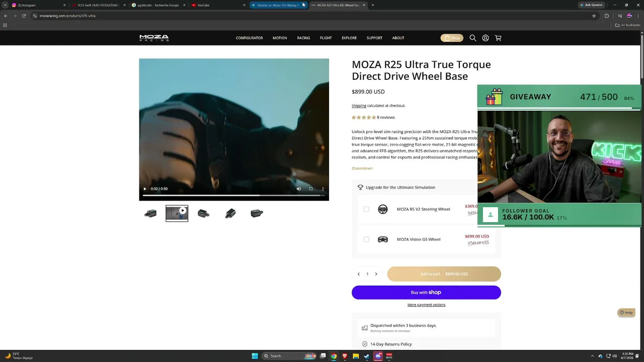
Task: Open the MOTION menu
Action: click(280, 38)
